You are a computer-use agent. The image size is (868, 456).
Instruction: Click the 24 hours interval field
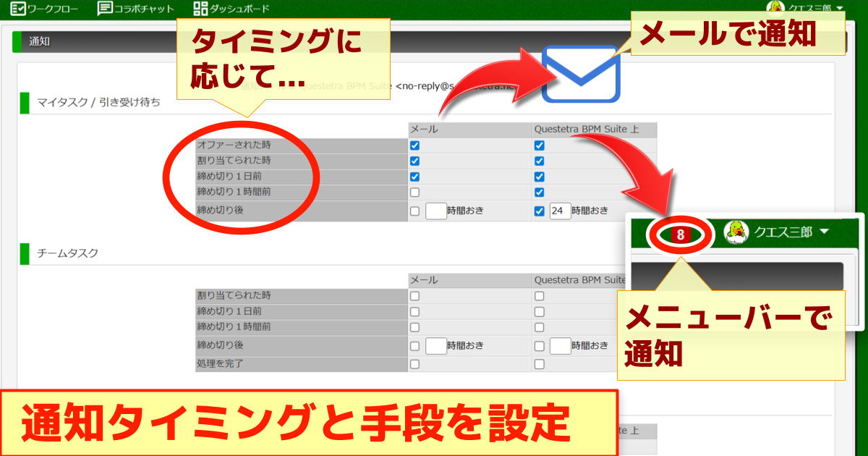[560, 211]
